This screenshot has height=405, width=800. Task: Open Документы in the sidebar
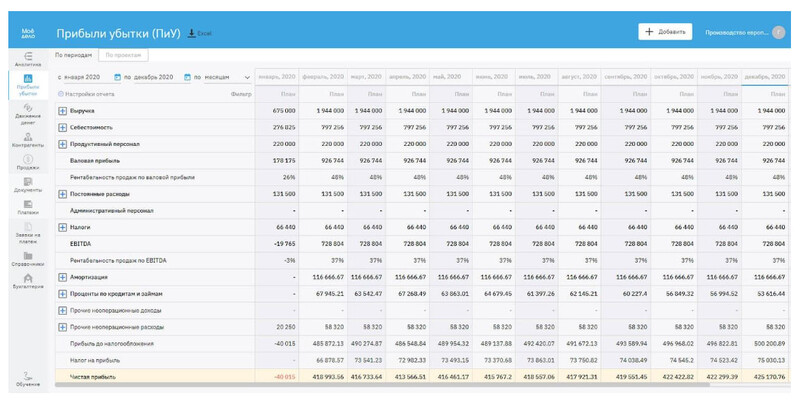(28, 185)
